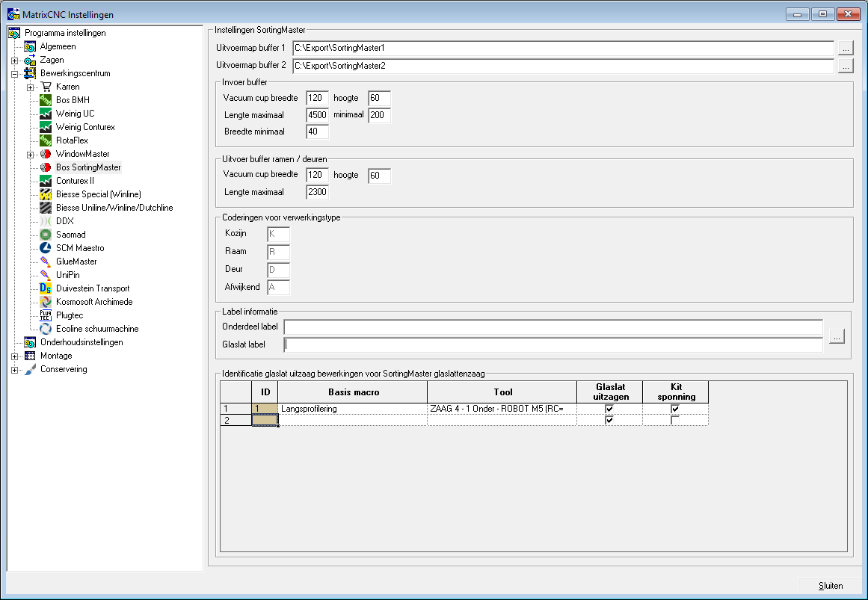This screenshot has height=600, width=868.
Task: Select the Kosmosoft Archimede icon
Action: [46, 302]
